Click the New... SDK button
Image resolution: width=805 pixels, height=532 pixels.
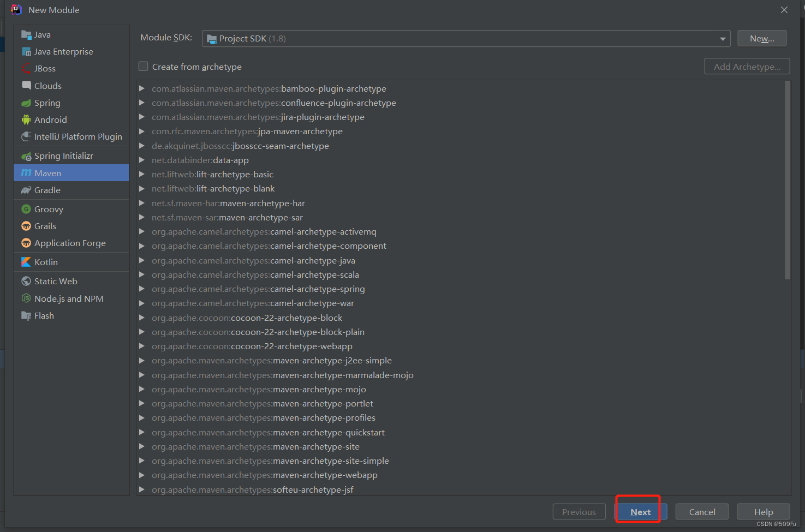(762, 39)
